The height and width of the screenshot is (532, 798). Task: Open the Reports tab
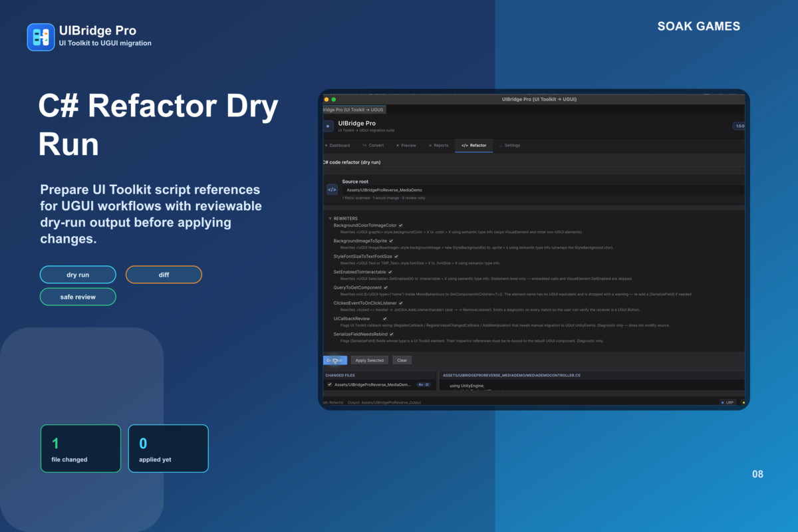click(439, 145)
